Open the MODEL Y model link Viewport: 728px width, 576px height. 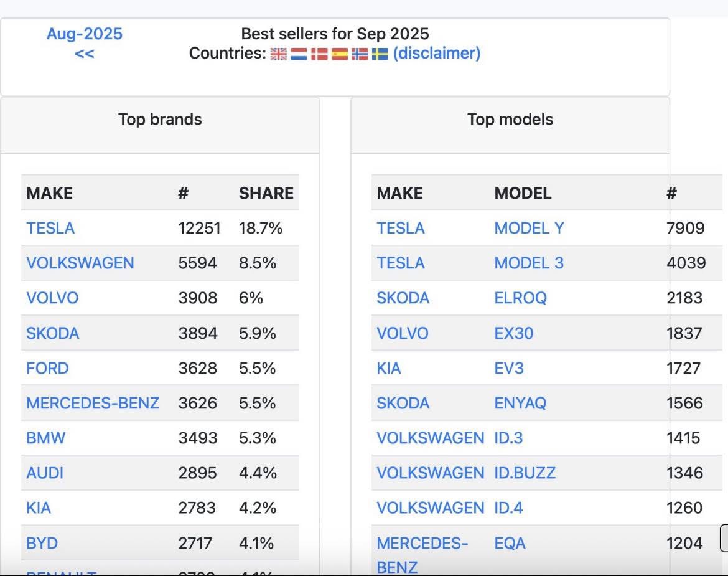(x=529, y=228)
